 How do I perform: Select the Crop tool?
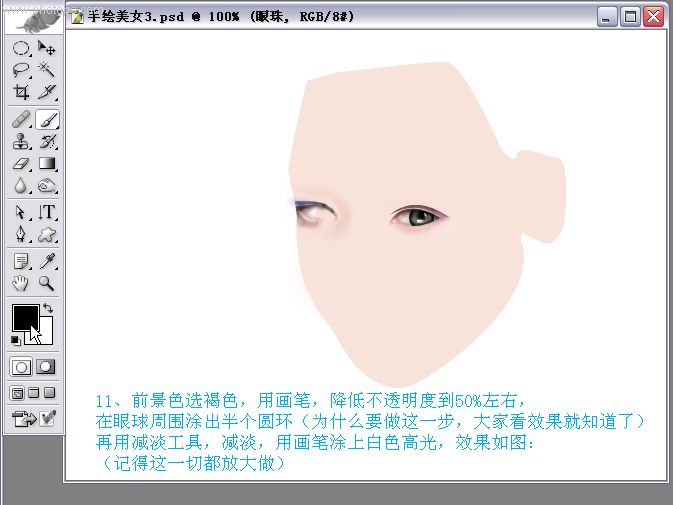click(x=21, y=92)
